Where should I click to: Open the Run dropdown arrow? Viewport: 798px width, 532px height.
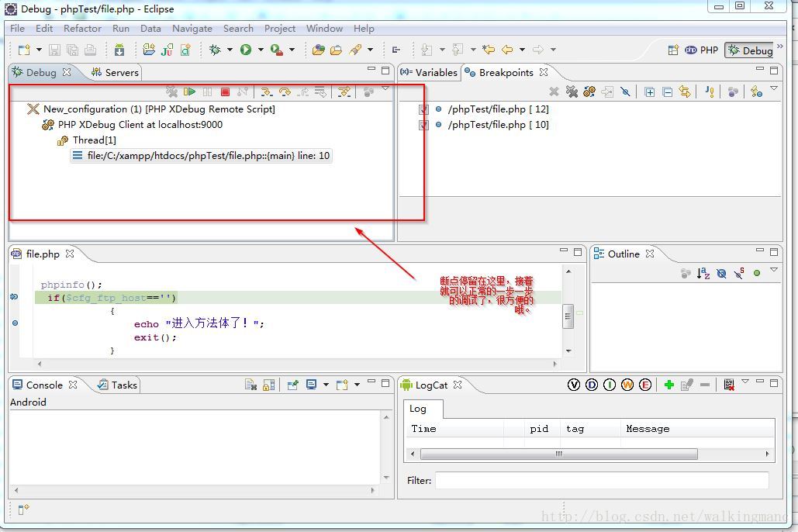[261, 50]
